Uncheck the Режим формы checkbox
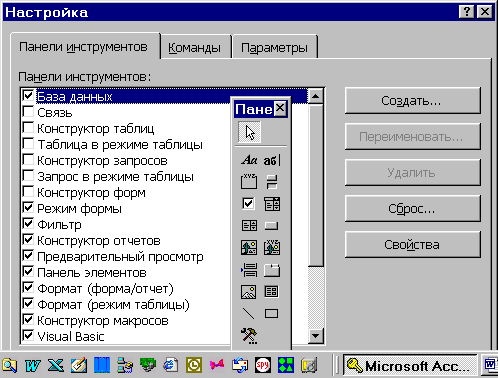The image size is (498, 378). pyautogui.click(x=28, y=207)
